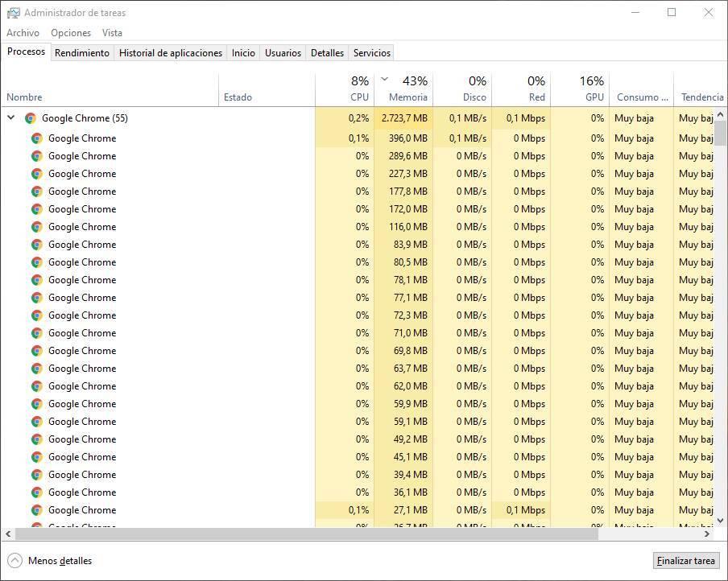
Task: Collapse the Google Chrome (55) process group
Action: [10, 117]
